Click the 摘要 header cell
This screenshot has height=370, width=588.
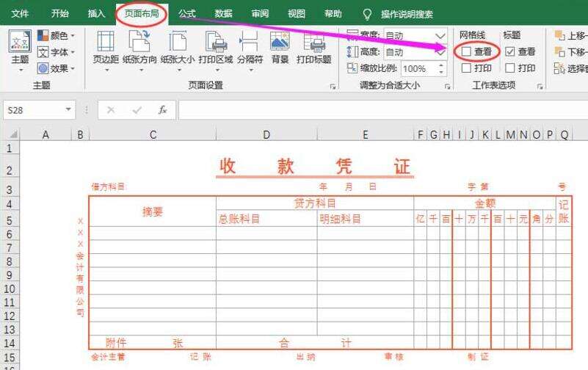[152, 211]
